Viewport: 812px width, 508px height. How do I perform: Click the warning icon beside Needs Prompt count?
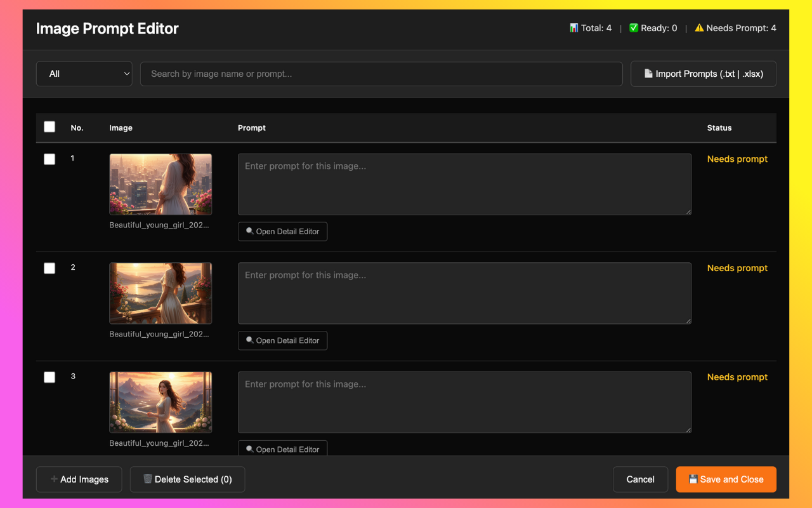699,28
